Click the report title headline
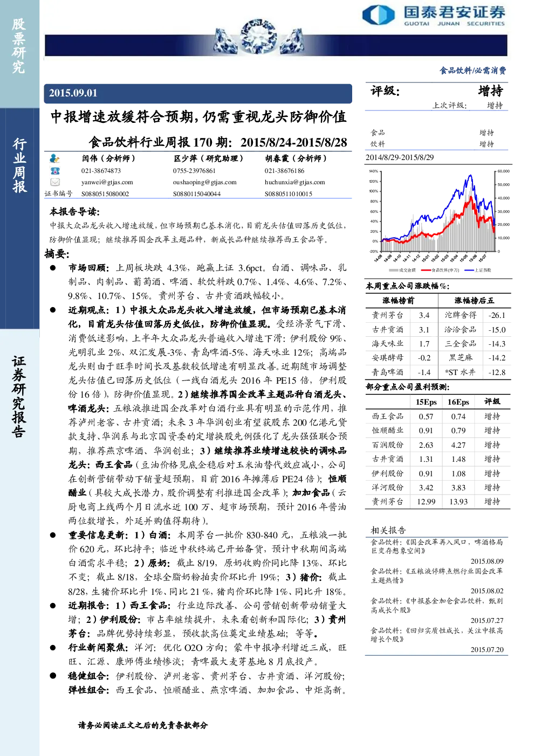Viewport: 535px width, 756px height. click(198, 117)
